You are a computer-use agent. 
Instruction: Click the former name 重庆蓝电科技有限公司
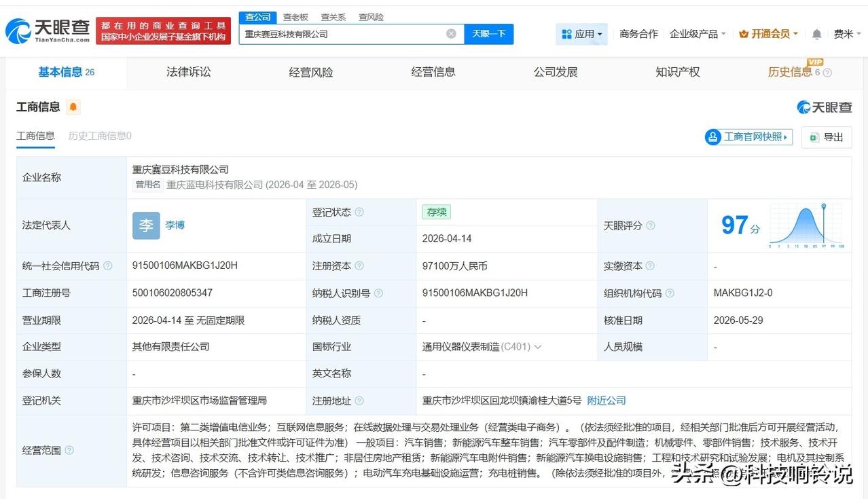[215, 185]
